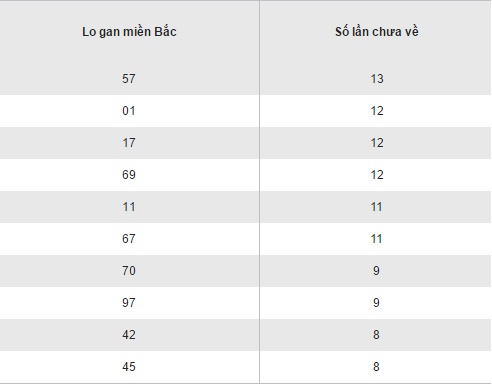
Task: Click the 'Lo gan miền Bắc' column header
Action: [129, 32]
